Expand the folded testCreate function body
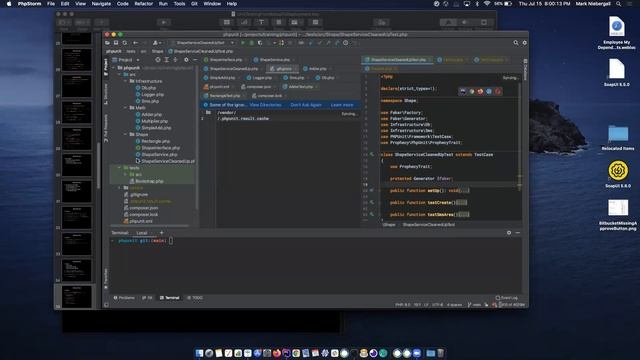 [x=462, y=202]
